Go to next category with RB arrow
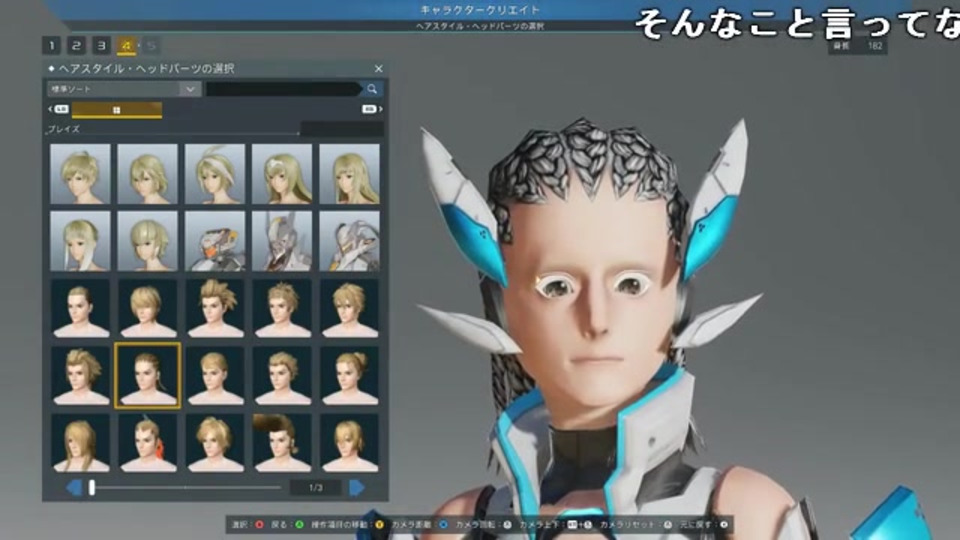This screenshot has height=540, width=960. 372,109
